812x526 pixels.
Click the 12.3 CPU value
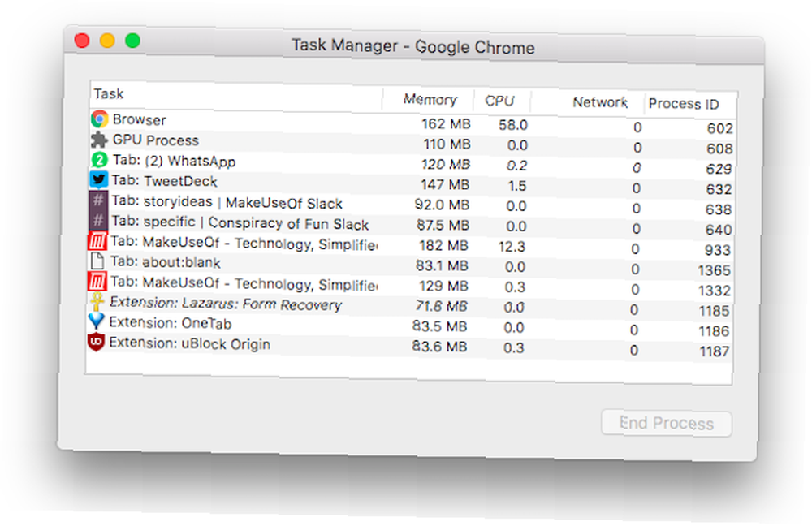(512, 247)
